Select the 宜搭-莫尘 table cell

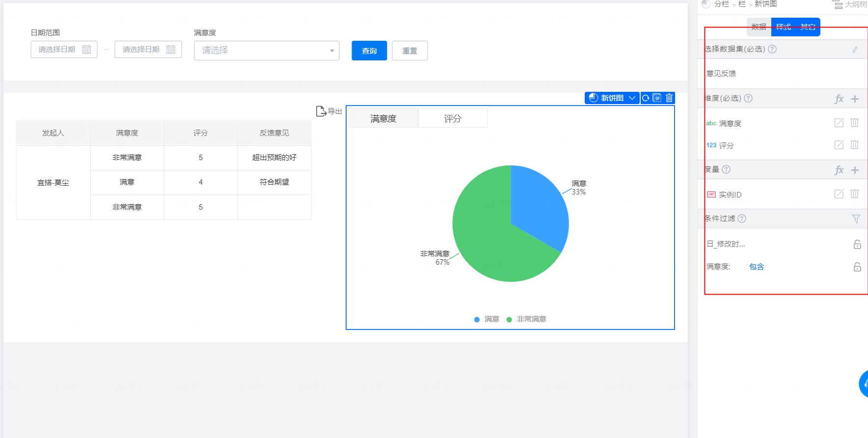(53, 183)
